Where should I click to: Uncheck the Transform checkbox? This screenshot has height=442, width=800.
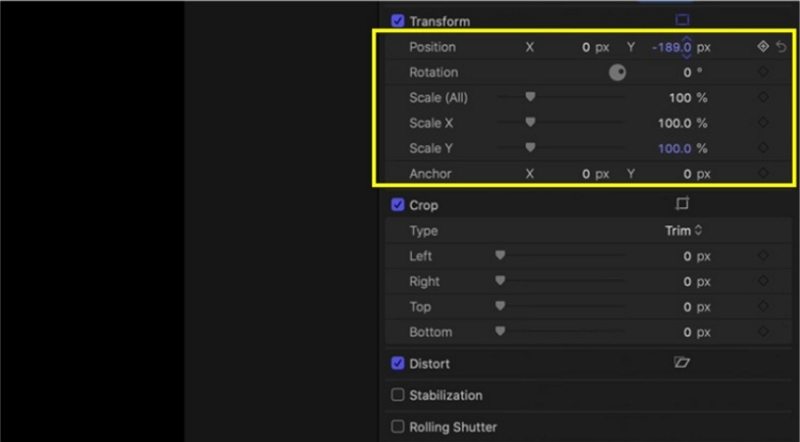coord(397,21)
